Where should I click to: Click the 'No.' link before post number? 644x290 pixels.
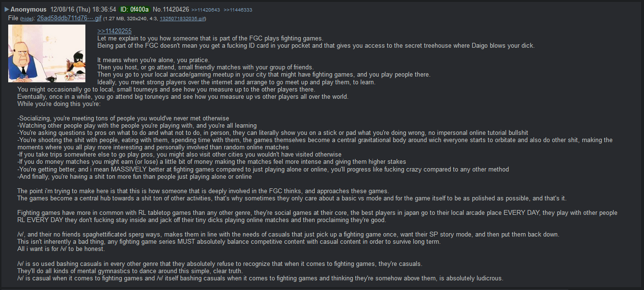tap(157, 9)
